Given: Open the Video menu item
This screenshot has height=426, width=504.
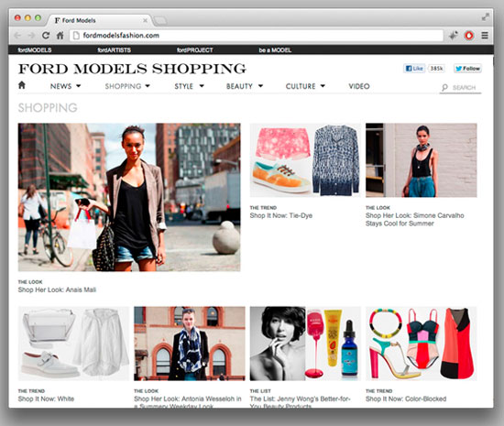Looking at the screenshot, I should pyautogui.click(x=359, y=86).
